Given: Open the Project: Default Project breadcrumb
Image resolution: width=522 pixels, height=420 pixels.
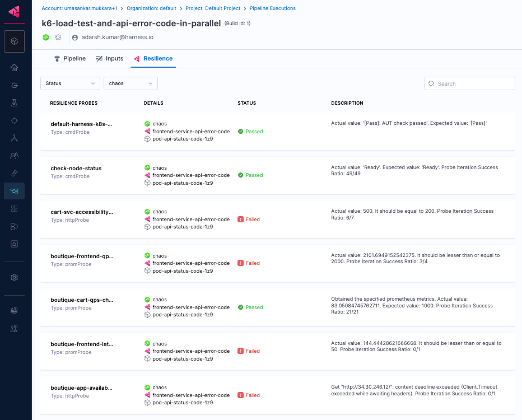Looking at the screenshot, I should (x=213, y=8).
